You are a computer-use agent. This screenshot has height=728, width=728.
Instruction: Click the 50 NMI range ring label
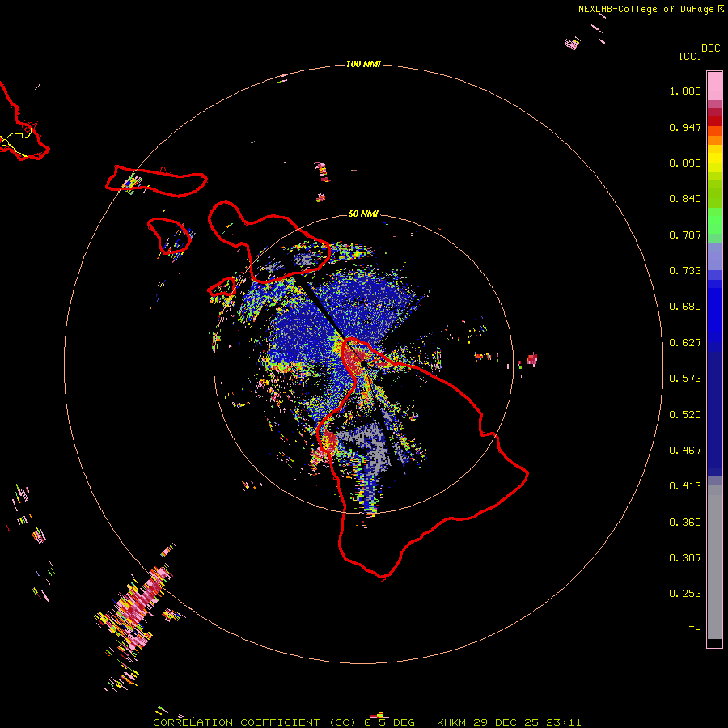[363, 214]
